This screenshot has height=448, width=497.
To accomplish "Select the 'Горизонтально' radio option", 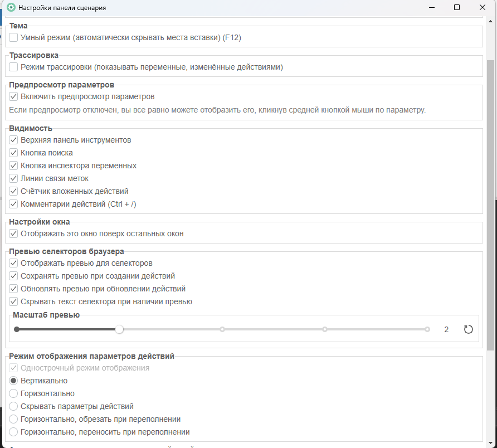I will coord(14,393).
